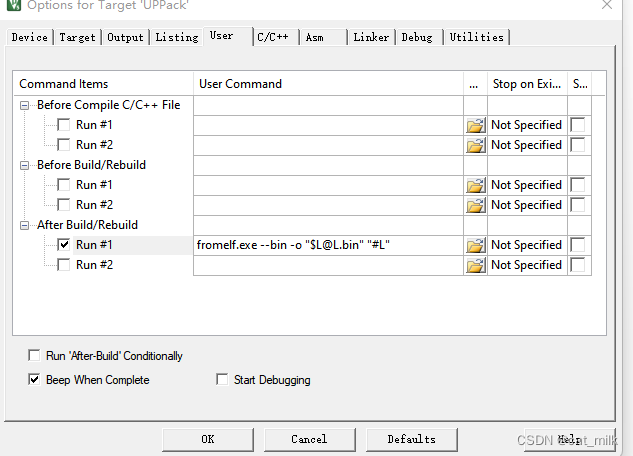633x456 pixels.
Task: Uncheck After Build/Rebuild Run #1 checkbox
Action: tap(64, 245)
